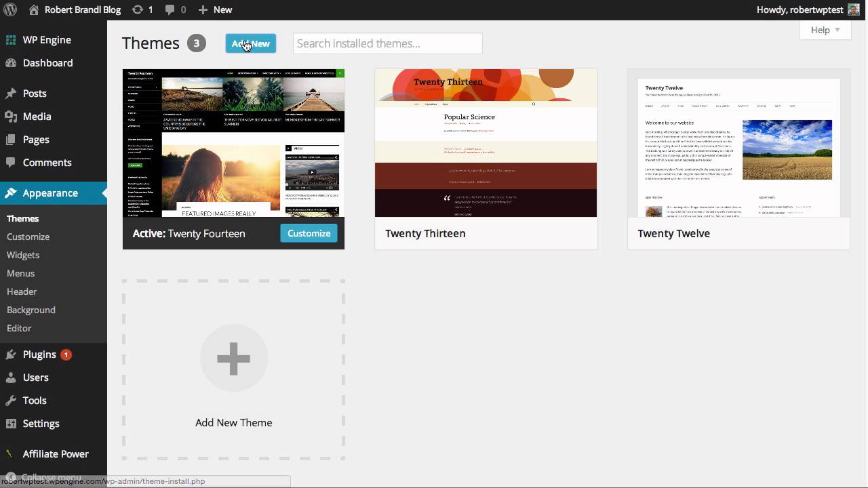This screenshot has height=488, width=868.
Task: Open Widgets submenu item
Action: (23, 255)
